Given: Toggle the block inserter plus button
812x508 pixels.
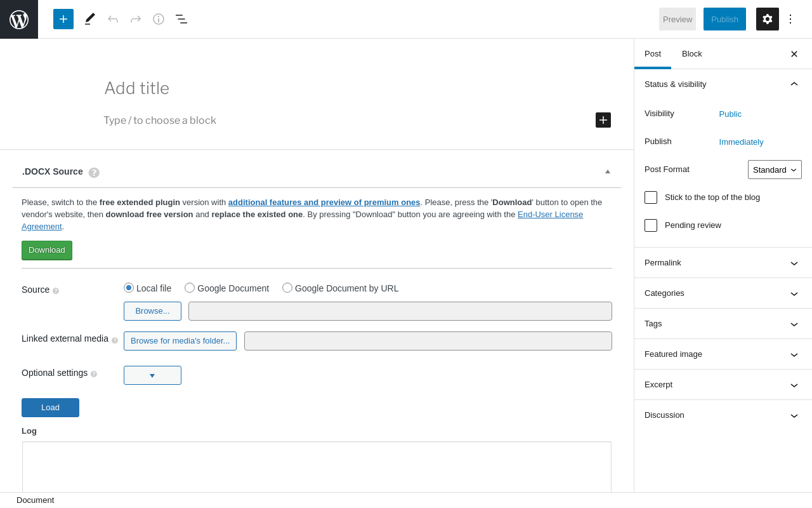Looking at the screenshot, I should tap(63, 19).
